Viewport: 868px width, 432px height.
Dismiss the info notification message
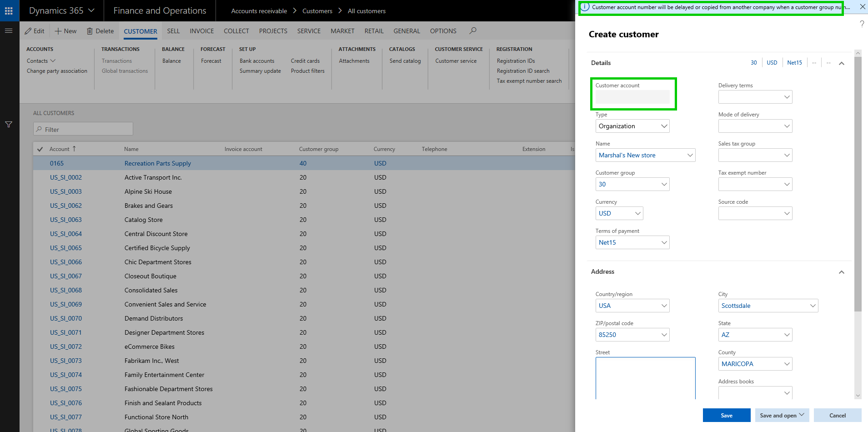862,7
